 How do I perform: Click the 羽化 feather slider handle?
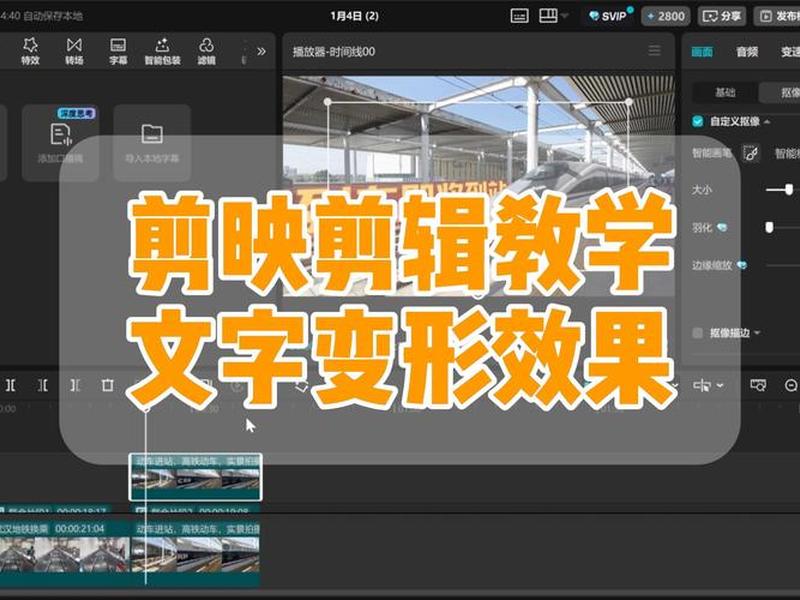pos(769,228)
